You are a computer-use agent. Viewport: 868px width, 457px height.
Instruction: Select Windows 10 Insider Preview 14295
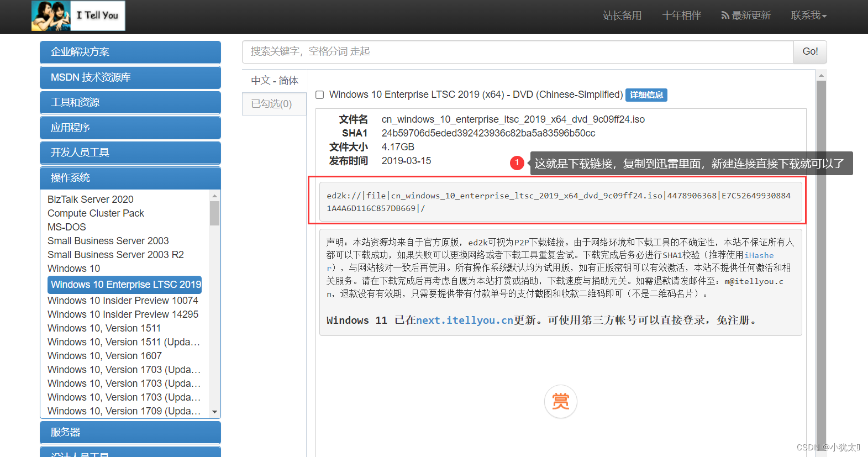tap(123, 314)
